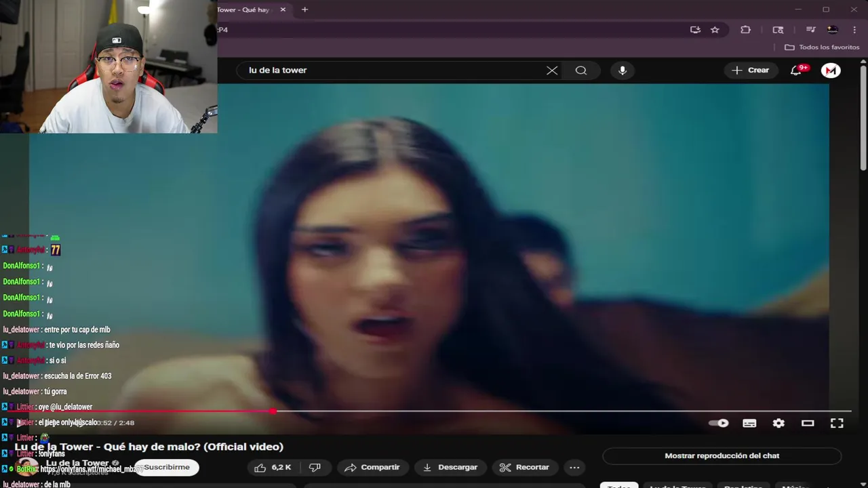Open the Chrome profile avatar
Image resolution: width=868 pixels, height=488 pixels.
tap(833, 30)
